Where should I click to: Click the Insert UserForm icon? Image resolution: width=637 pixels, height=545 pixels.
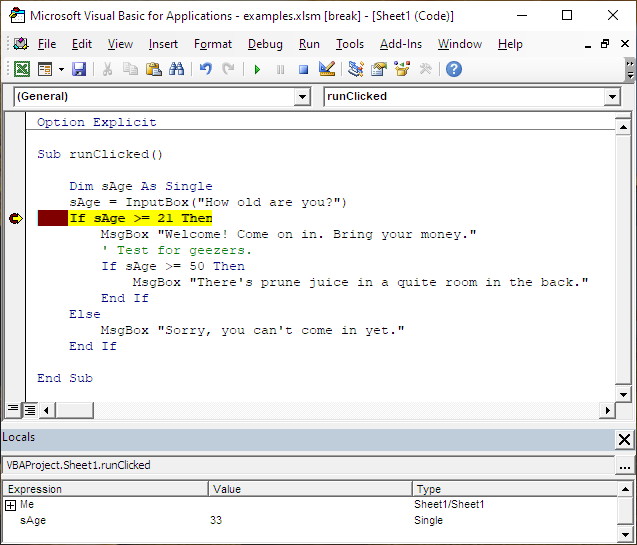coord(45,69)
